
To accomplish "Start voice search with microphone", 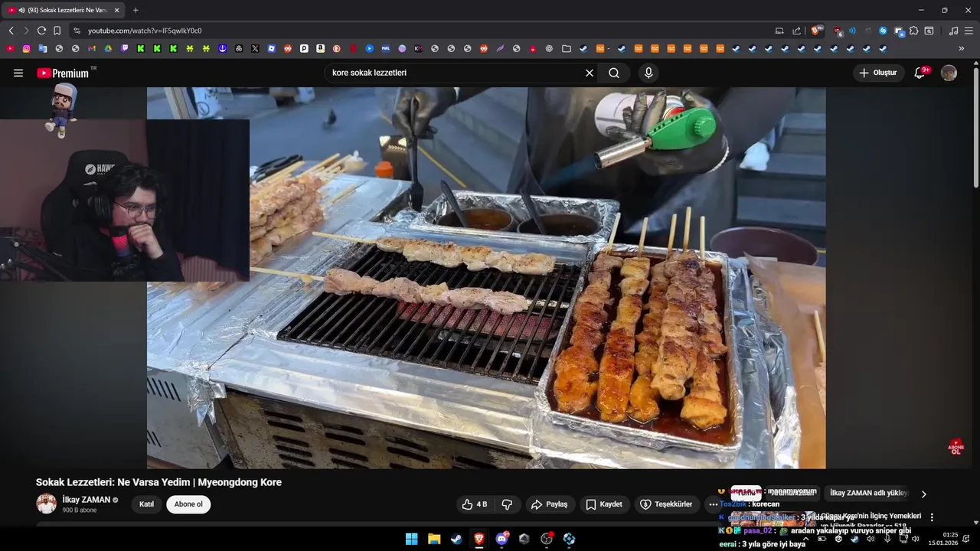I will coord(648,73).
